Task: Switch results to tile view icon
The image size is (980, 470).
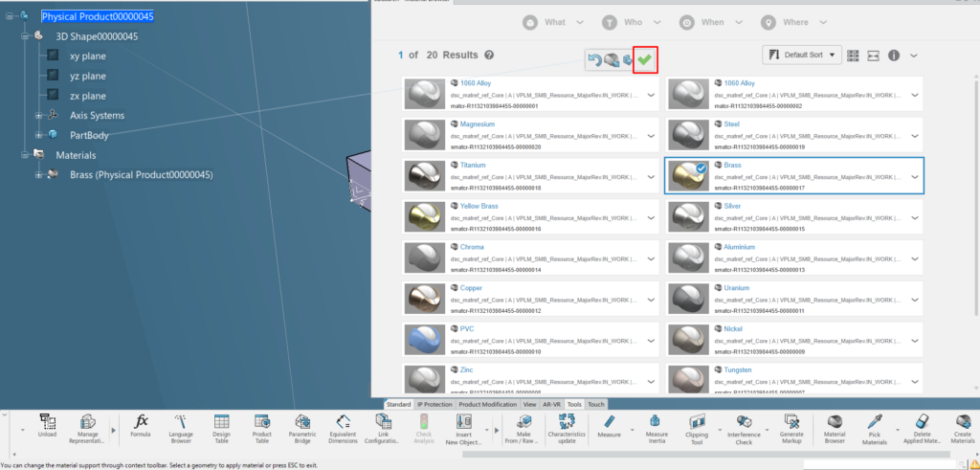Action: point(853,56)
